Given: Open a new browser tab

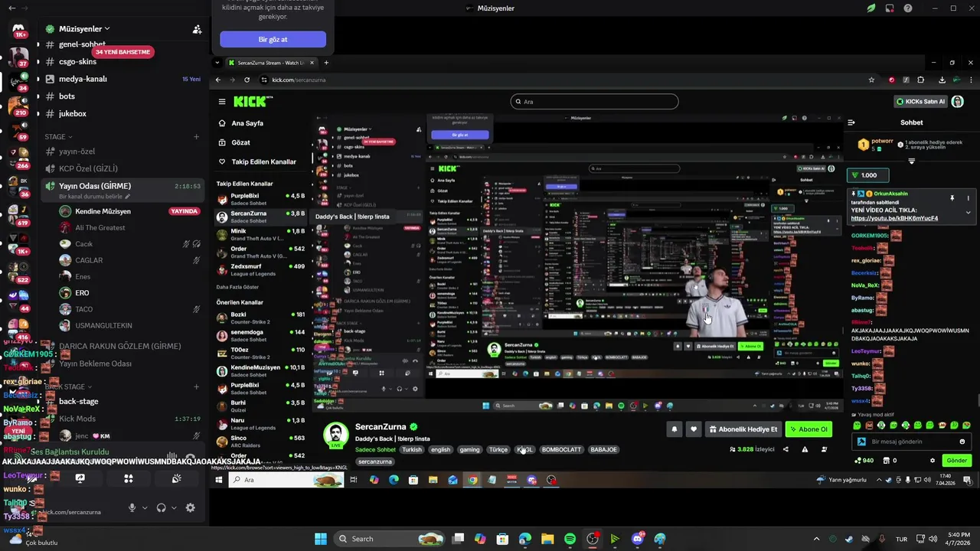Looking at the screenshot, I should [x=326, y=63].
